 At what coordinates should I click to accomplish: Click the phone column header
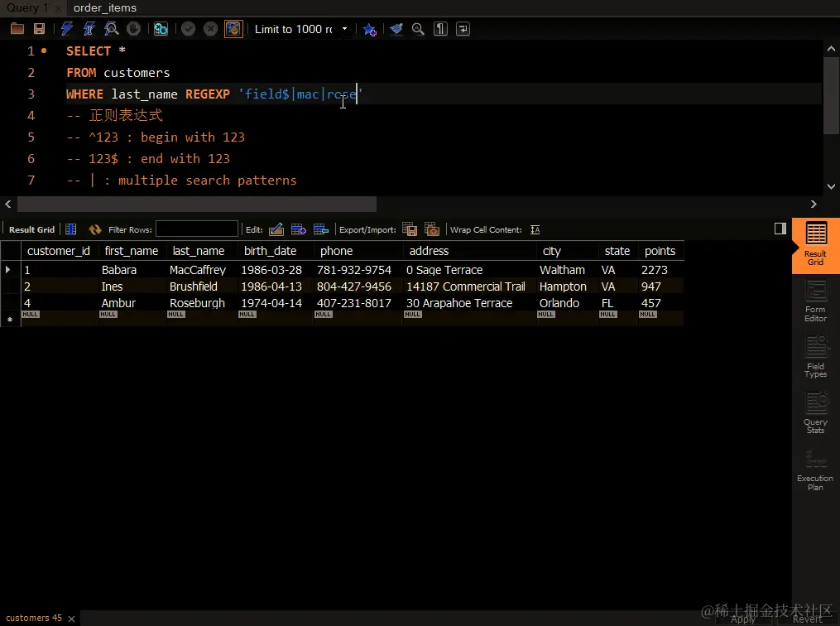[337, 251]
